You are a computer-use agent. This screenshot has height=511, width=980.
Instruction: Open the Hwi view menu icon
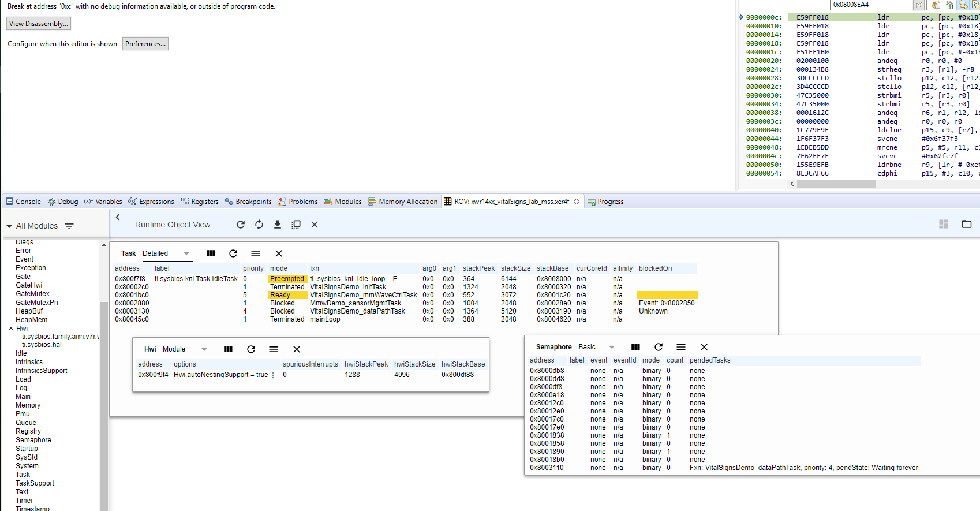274,349
